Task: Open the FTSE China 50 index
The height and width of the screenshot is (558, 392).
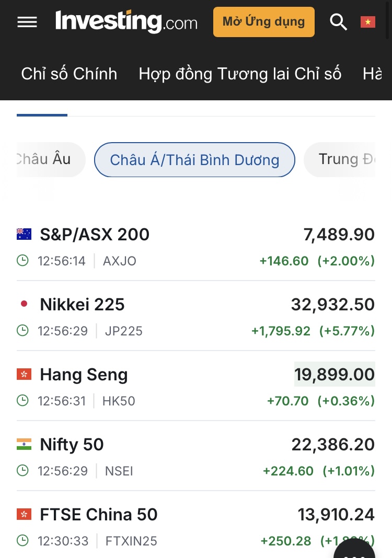Action: point(99,515)
